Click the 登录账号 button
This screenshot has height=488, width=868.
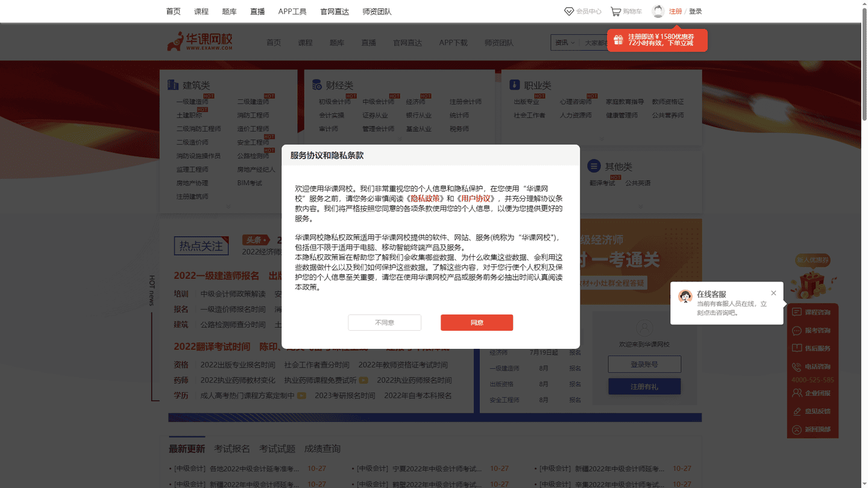pyautogui.click(x=644, y=364)
